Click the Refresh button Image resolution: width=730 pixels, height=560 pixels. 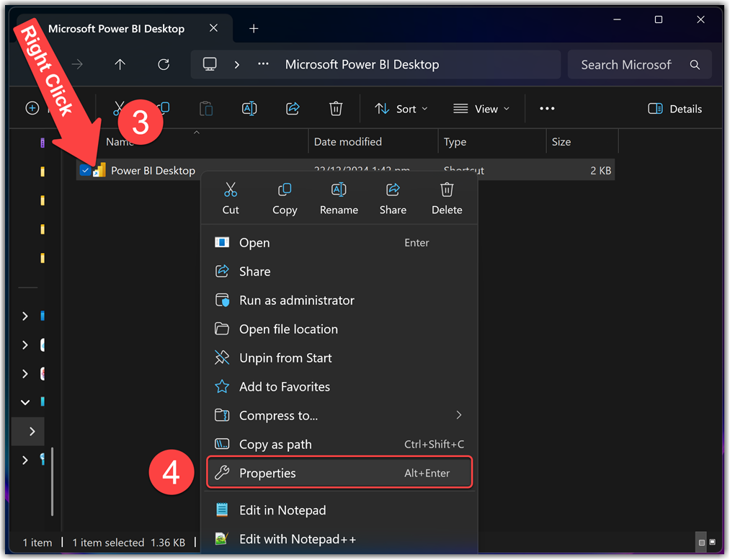tap(164, 64)
